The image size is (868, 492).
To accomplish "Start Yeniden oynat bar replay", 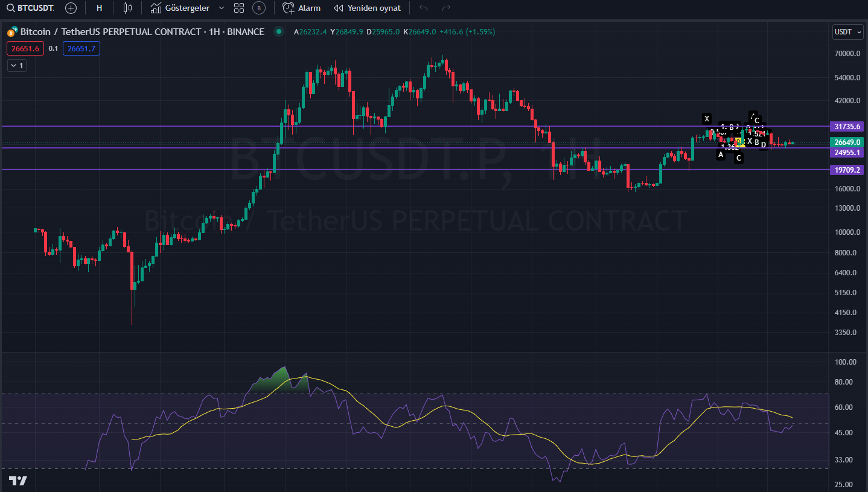I will (368, 8).
